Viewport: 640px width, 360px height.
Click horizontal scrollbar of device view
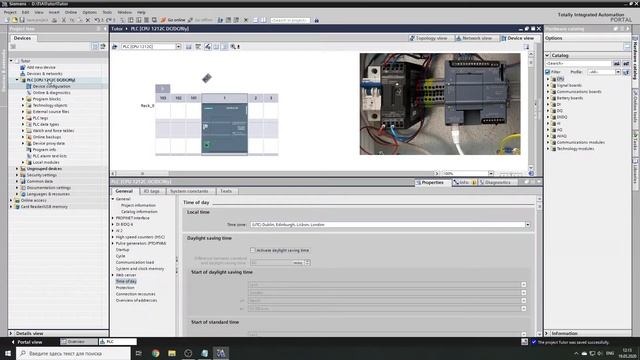coord(274,173)
